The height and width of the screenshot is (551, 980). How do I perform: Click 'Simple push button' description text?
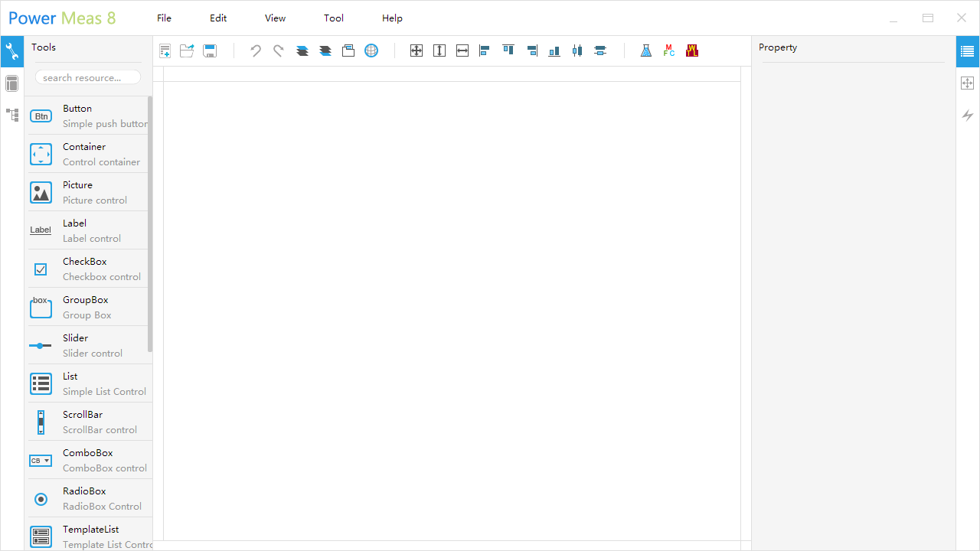[105, 124]
